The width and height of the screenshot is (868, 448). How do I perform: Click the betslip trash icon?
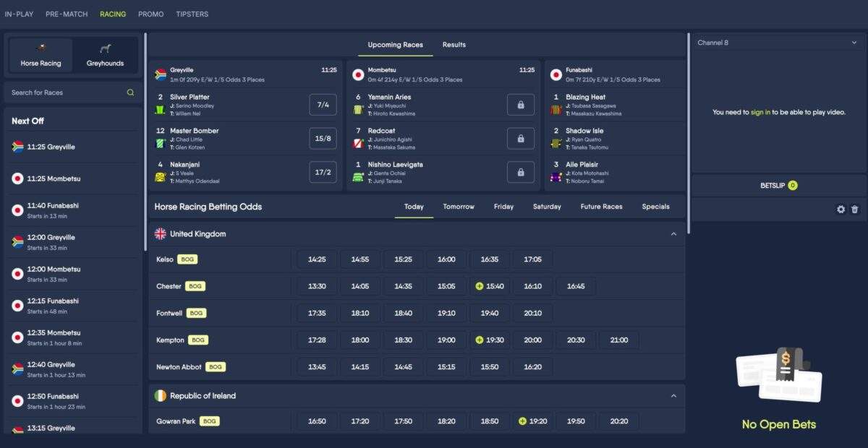tap(854, 210)
